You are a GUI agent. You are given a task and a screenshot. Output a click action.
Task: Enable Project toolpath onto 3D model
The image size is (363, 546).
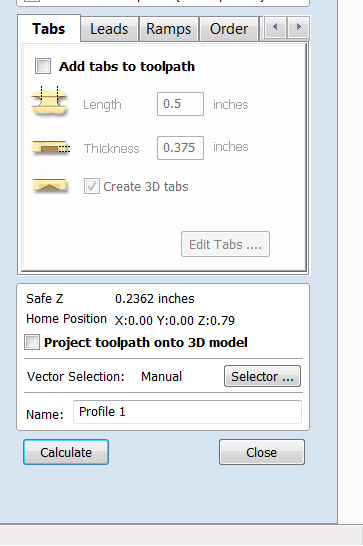(x=32, y=342)
